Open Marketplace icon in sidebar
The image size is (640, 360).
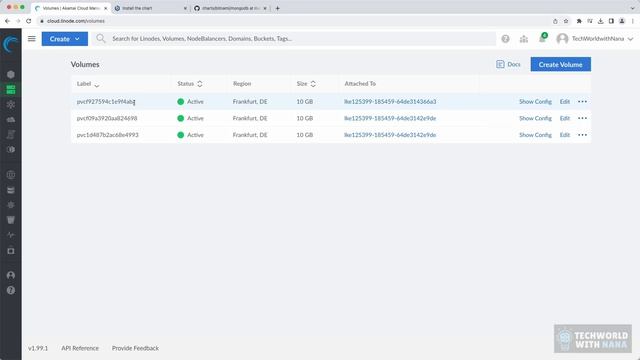tap(11, 251)
